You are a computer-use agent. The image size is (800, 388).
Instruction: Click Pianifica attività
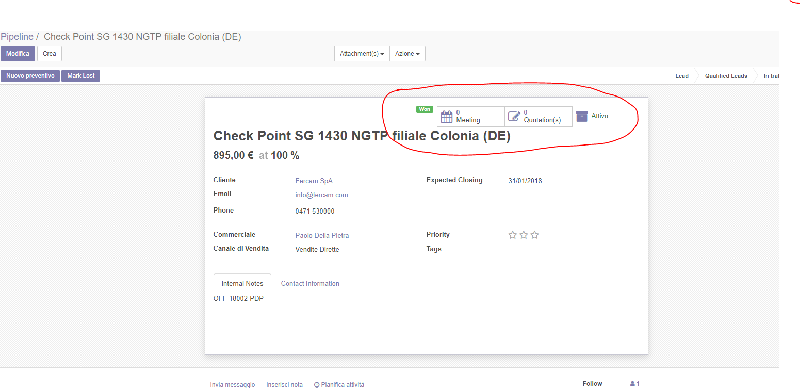[339, 384]
